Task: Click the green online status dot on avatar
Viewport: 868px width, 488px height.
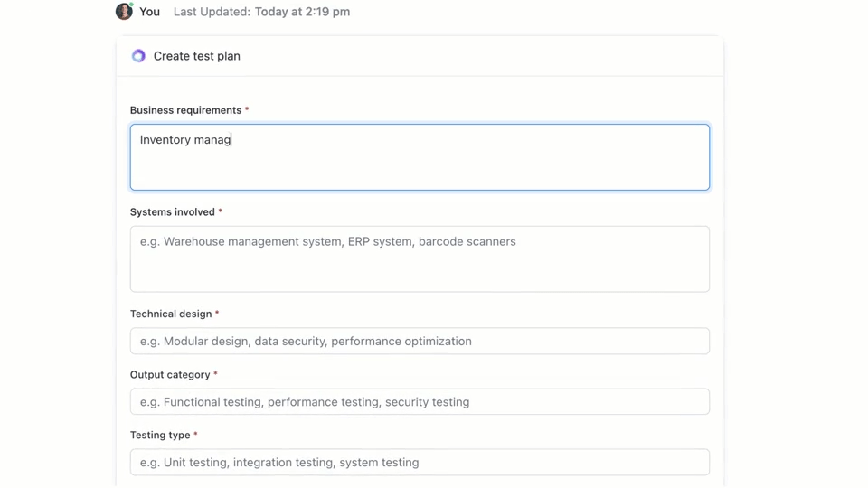Action: (x=131, y=5)
